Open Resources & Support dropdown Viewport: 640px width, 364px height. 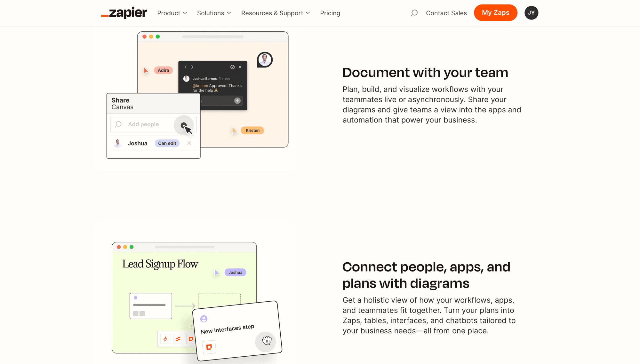275,13
